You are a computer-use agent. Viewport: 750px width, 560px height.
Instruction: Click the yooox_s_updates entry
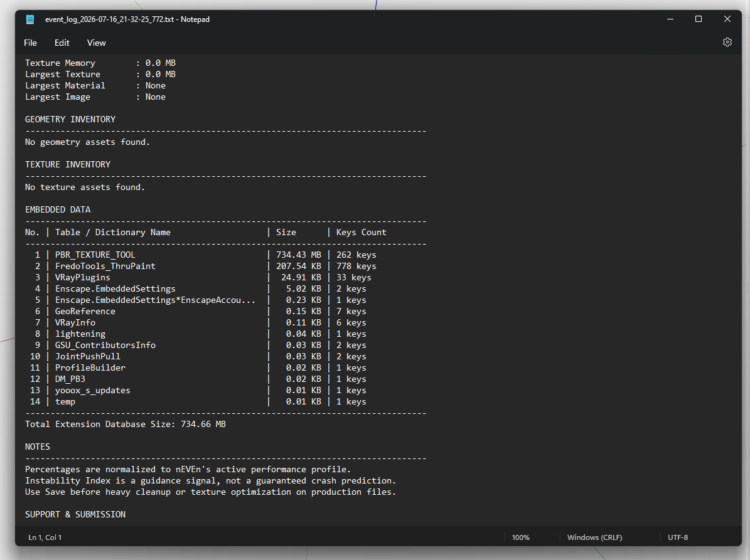tap(93, 391)
